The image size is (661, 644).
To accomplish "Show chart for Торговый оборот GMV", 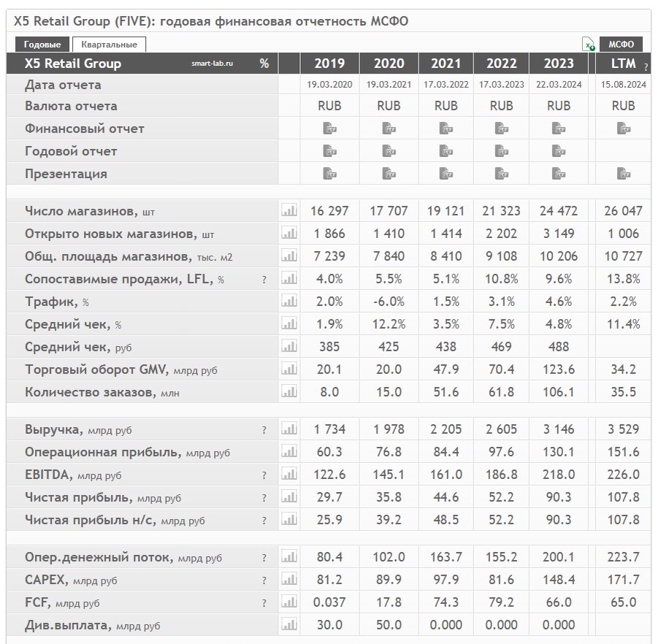I will (x=289, y=369).
